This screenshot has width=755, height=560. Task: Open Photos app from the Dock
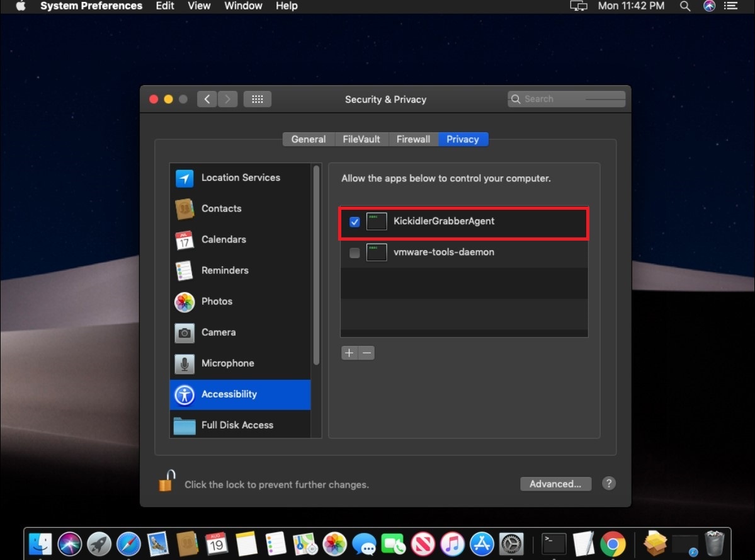click(334, 544)
